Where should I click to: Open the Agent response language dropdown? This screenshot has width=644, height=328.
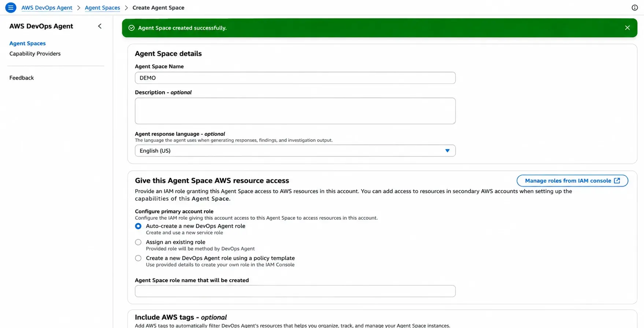(x=295, y=151)
